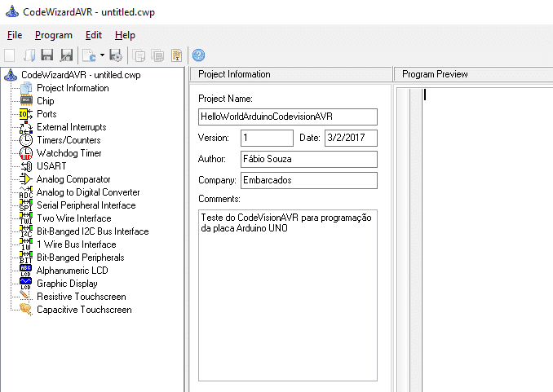
Task: Click the Copy All double-page toolbar icon
Action: click(157, 55)
